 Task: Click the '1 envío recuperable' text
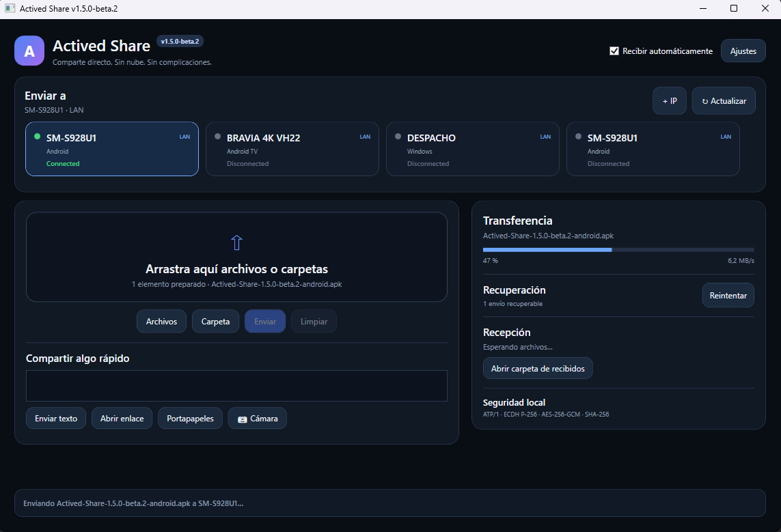pos(512,304)
